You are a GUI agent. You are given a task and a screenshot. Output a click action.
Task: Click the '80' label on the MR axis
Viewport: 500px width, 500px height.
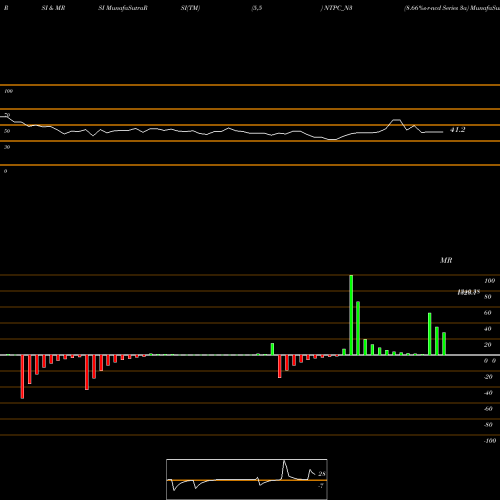[x=488, y=297]
